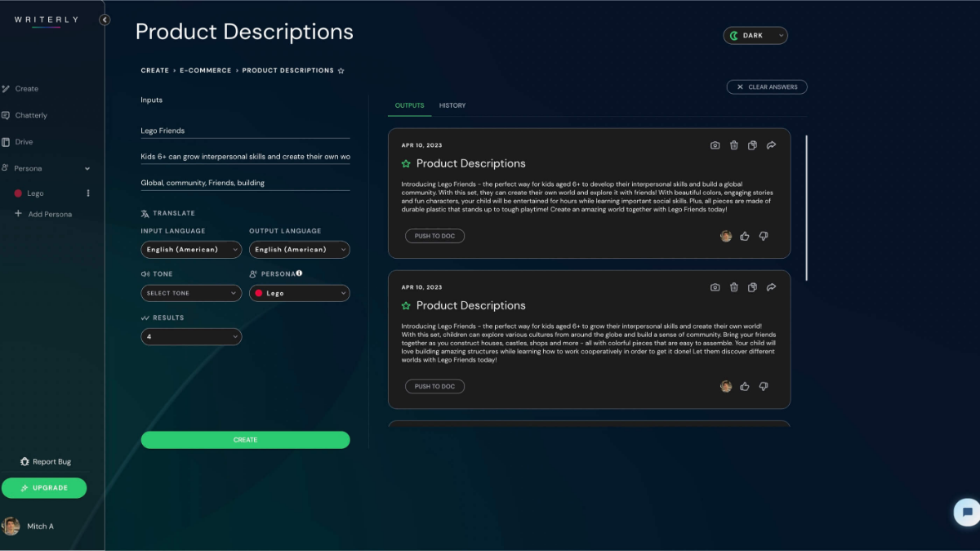Push the first output to doc
Image resolution: width=980 pixels, height=551 pixels.
(434, 236)
